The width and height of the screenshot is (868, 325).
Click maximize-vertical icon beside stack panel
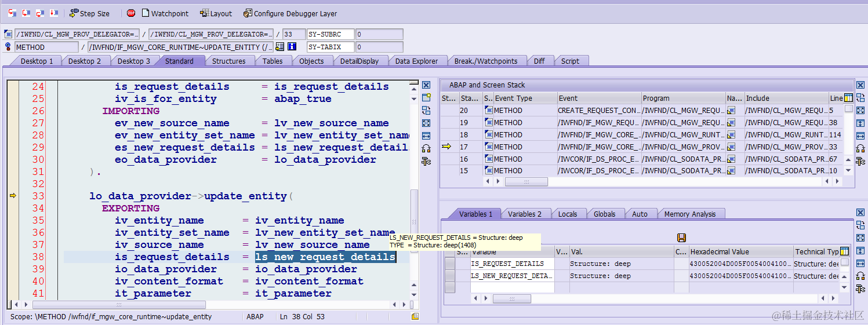860,123
